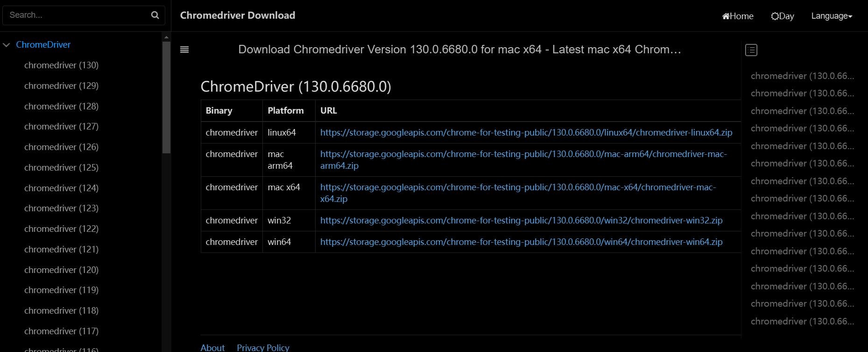
Task: Select chromedriver (130) in sidebar
Action: [61, 65]
